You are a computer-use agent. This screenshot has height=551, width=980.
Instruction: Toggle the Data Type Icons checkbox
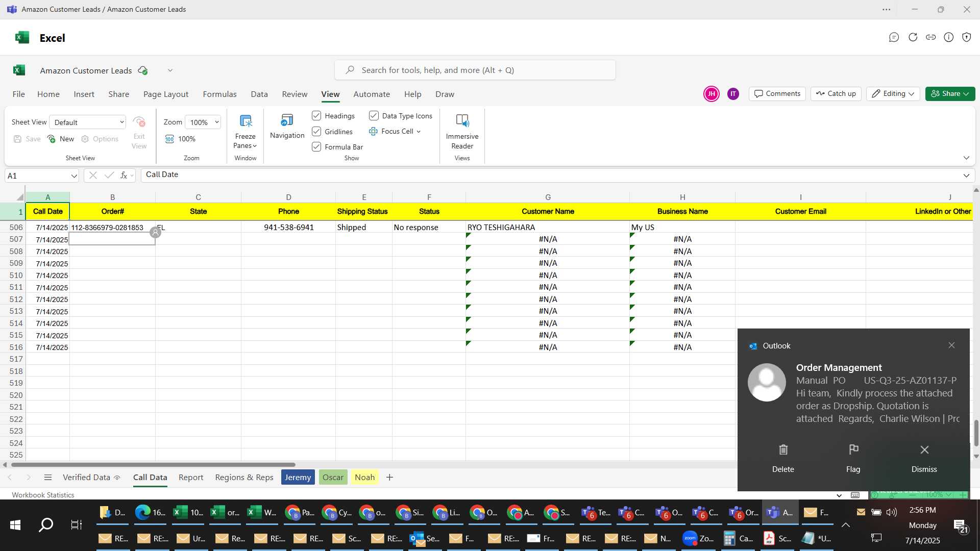click(374, 116)
